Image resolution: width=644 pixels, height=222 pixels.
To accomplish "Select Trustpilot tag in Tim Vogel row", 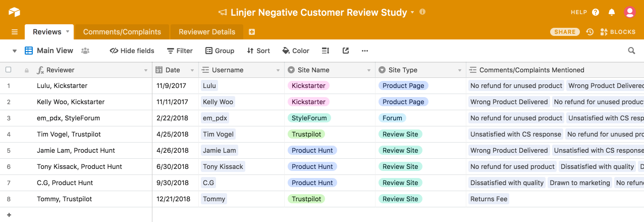I will coord(306,134).
